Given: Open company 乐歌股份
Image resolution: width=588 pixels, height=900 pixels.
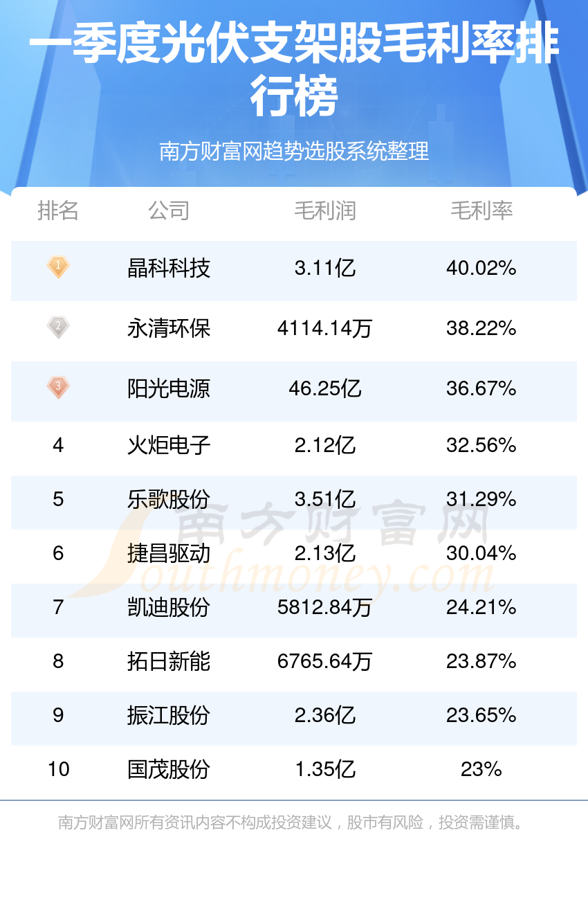Looking at the screenshot, I should 169,499.
